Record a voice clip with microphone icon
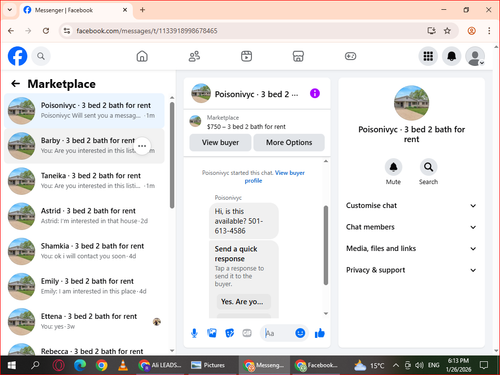Image resolution: width=500 pixels, height=375 pixels. tap(194, 333)
